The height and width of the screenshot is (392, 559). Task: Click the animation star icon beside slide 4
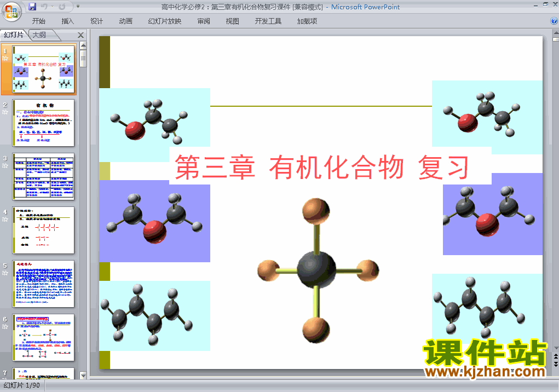[5, 220]
